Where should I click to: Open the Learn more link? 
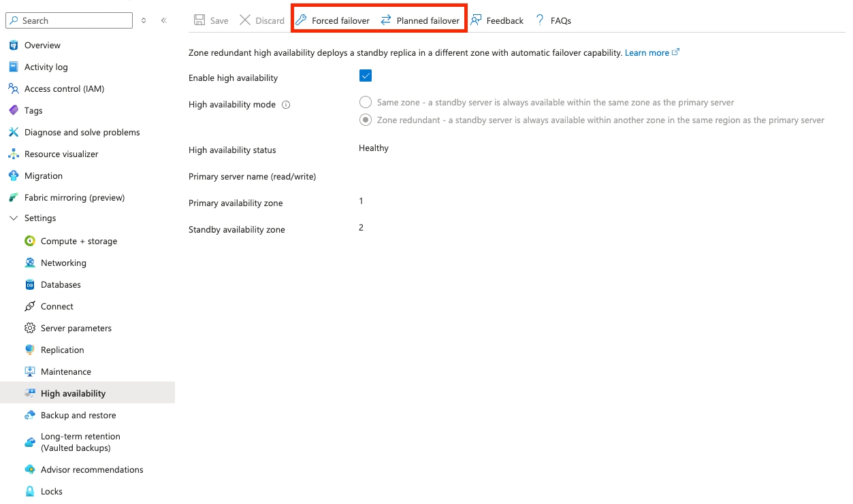click(x=647, y=52)
